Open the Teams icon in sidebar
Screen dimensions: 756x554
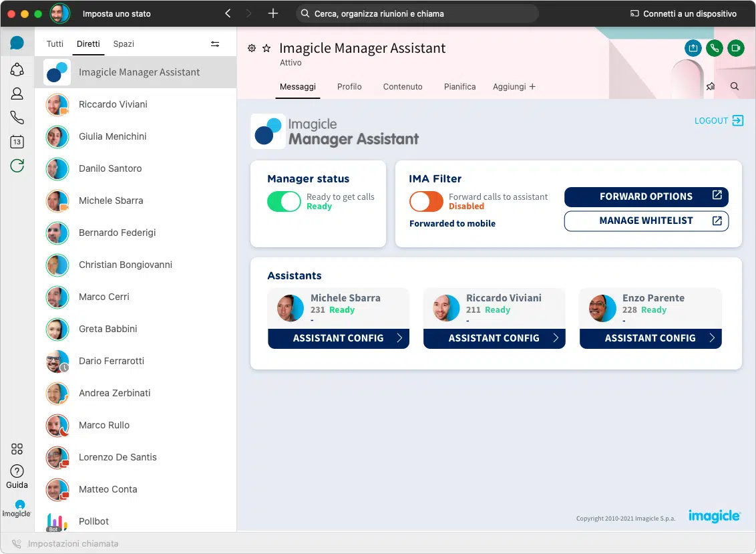point(17,70)
